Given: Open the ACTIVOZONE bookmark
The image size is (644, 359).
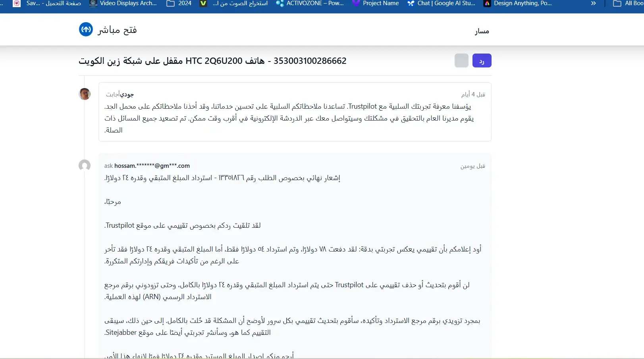Looking at the screenshot, I should tap(310, 3).
